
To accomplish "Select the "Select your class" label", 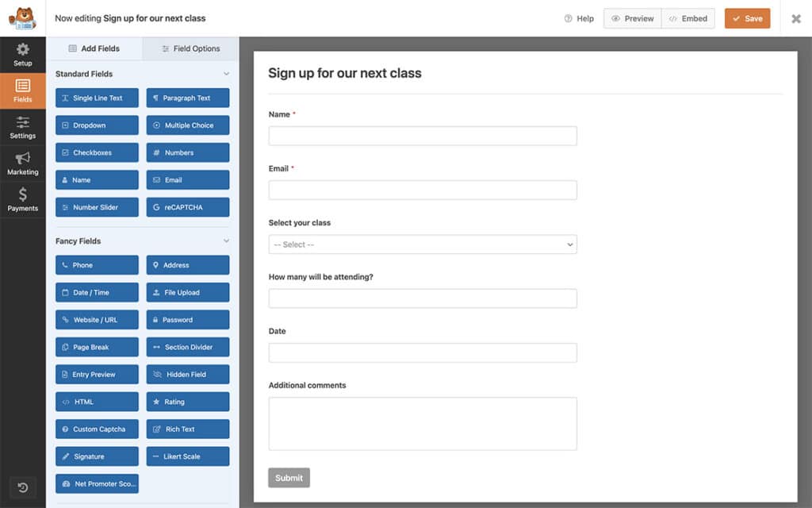I will 299,223.
